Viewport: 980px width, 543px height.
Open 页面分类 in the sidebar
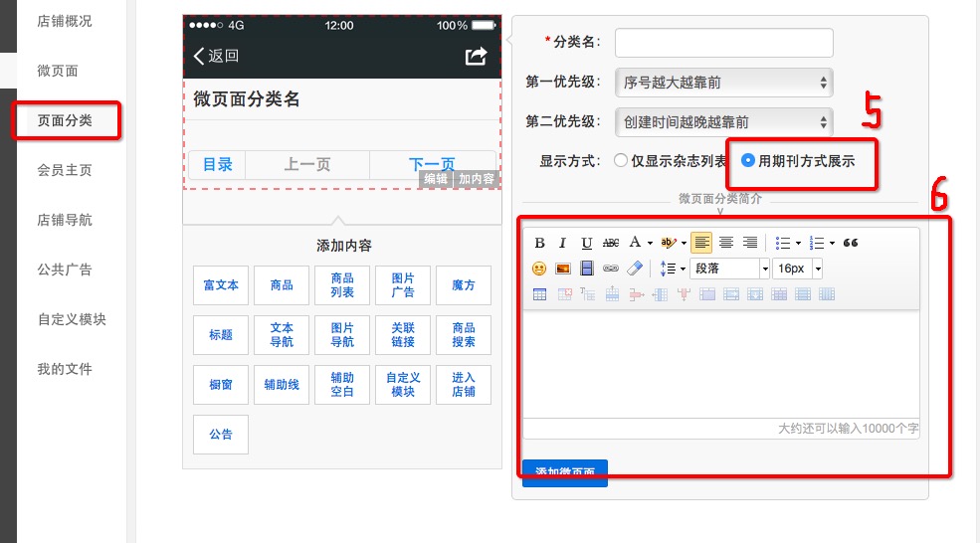tap(65, 120)
